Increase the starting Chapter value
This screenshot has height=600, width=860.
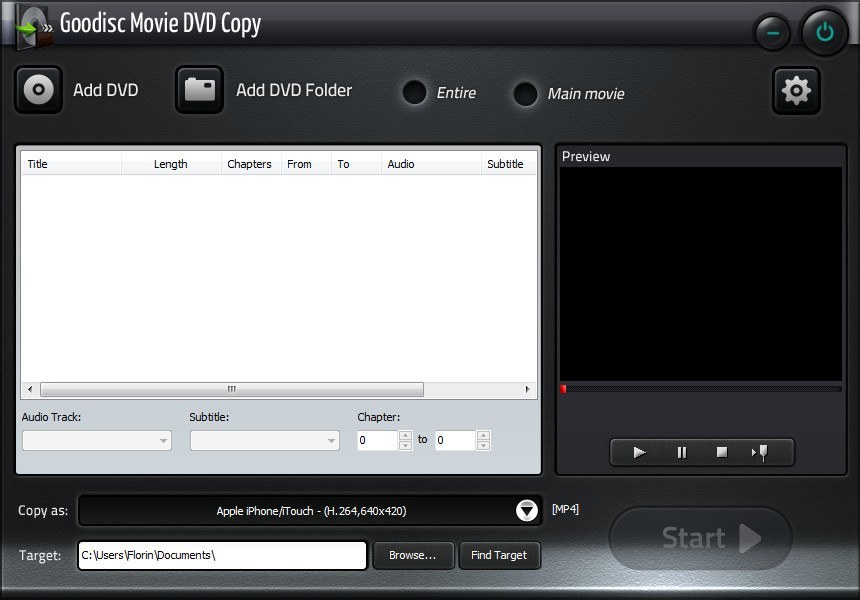[x=402, y=434]
